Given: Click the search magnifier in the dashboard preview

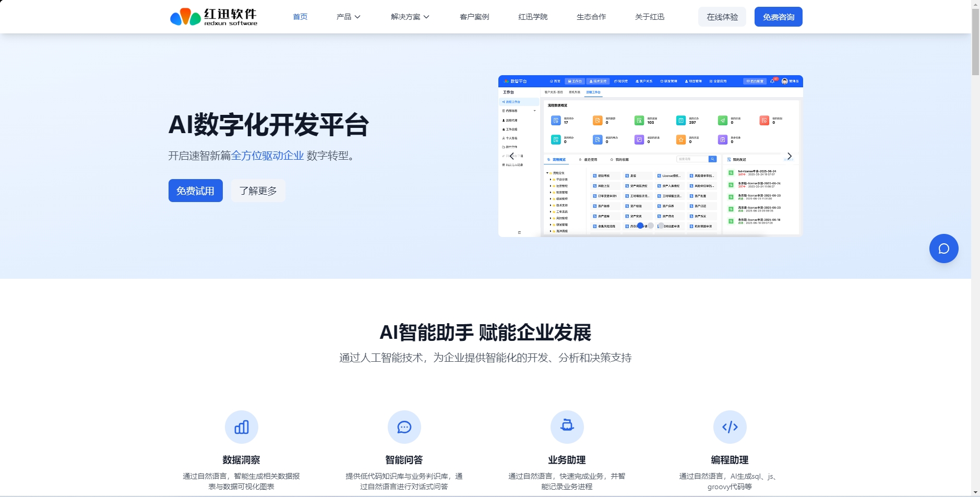Looking at the screenshot, I should pos(713,159).
